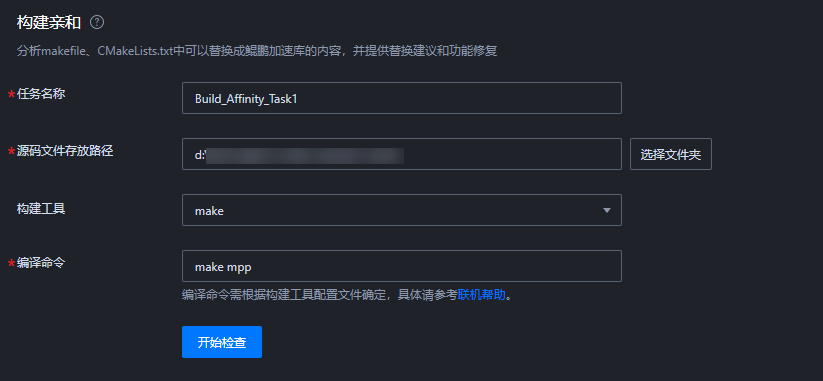Click the red asterisk before 任务名称
Viewport: 823px width, 381px height.
click(x=11, y=95)
